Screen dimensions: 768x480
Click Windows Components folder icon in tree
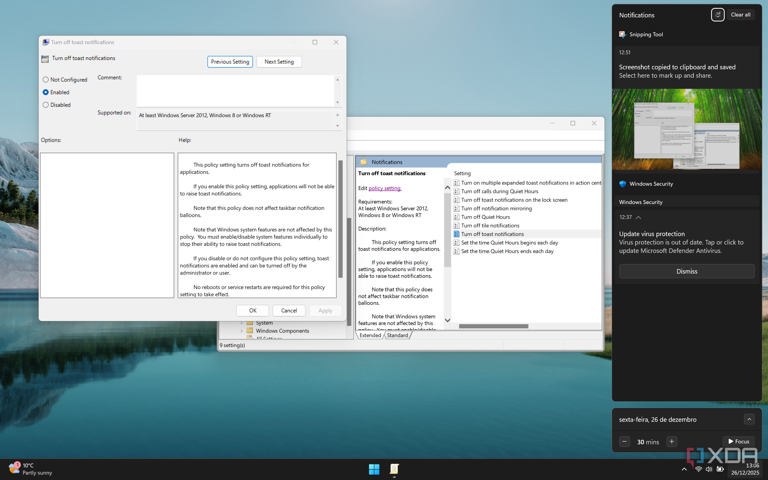[250, 331]
